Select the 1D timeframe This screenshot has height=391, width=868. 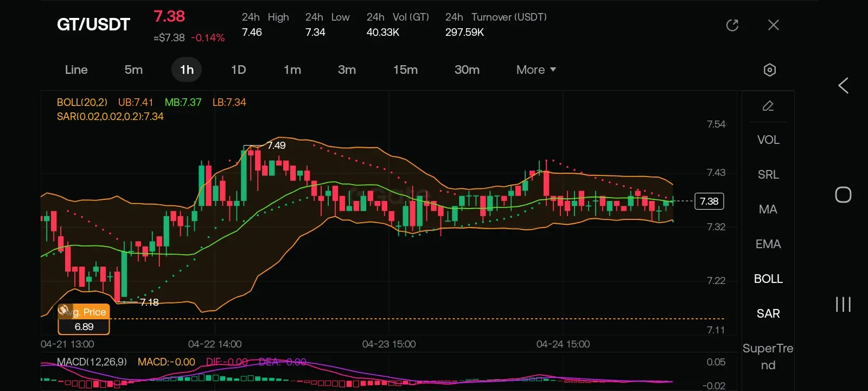pos(239,70)
